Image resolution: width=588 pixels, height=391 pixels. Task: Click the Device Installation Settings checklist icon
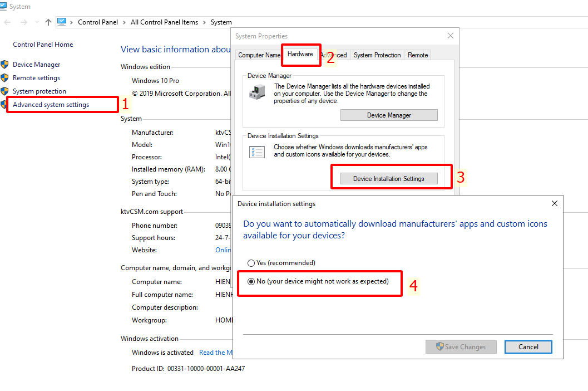pos(257,151)
